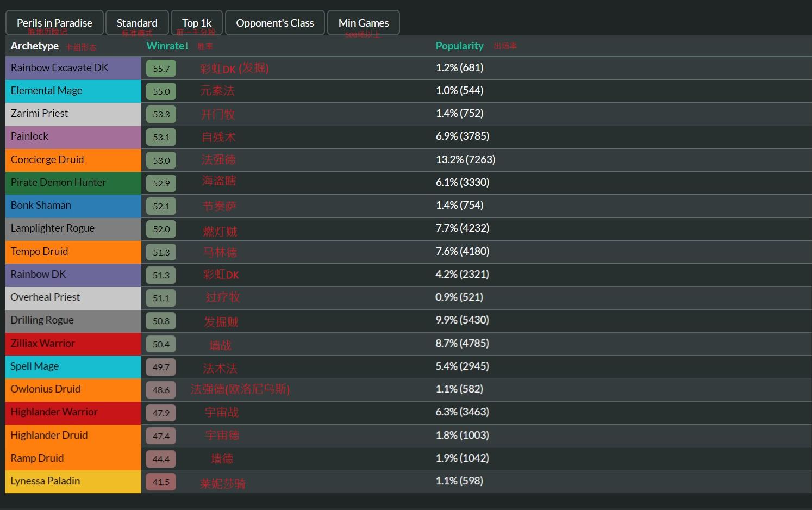The image size is (812, 510).
Task: Click the 0.9% (521) popularity value
Action: (459, 297)
